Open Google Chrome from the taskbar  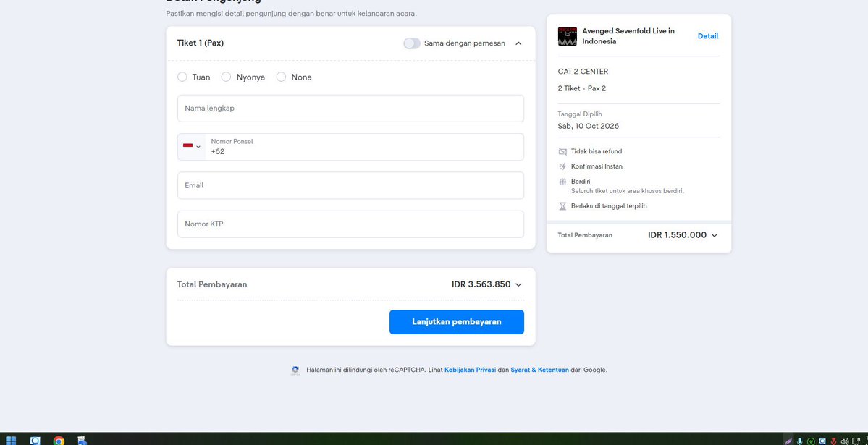coord(59,441)
